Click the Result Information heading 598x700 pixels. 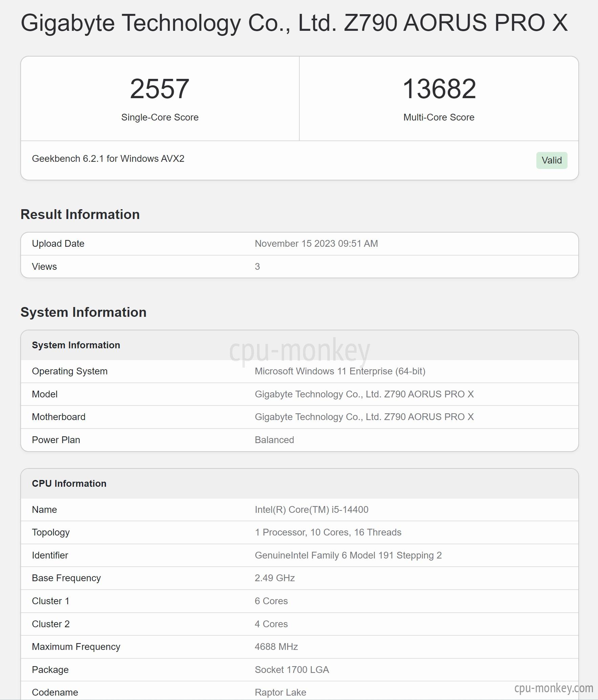(80, 214)
